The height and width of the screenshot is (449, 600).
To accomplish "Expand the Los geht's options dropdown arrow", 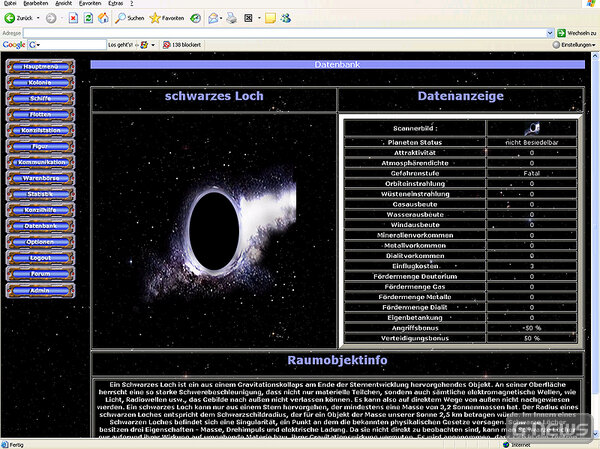I will (x=153, y=45).
